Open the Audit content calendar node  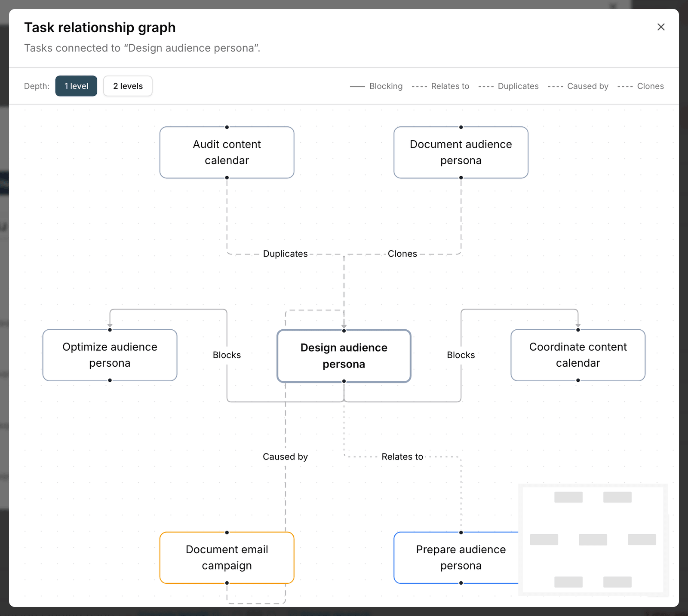click(x=227, y=152)
